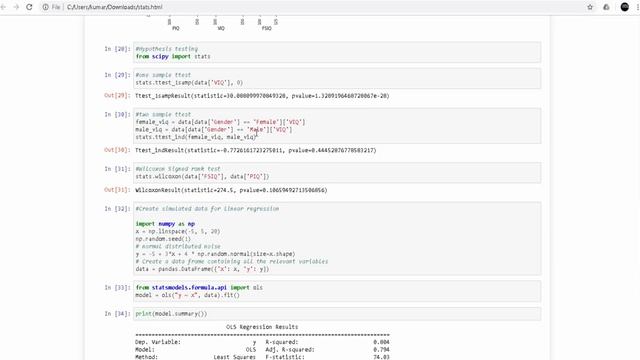The height and width of the screenshot is (360, 640).
Task: Click the Out[30] output label
Action: (x=117, y=150)
